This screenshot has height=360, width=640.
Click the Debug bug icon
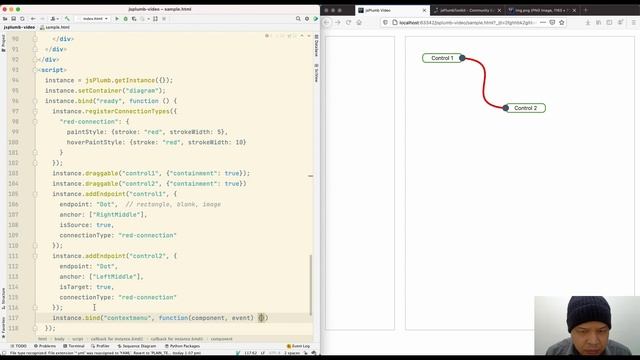125,19
